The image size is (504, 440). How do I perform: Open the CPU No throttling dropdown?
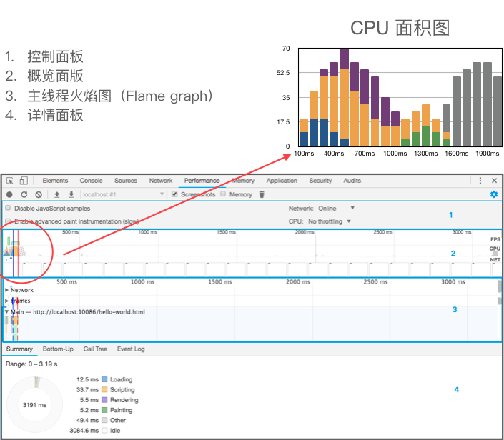point(330,221)
